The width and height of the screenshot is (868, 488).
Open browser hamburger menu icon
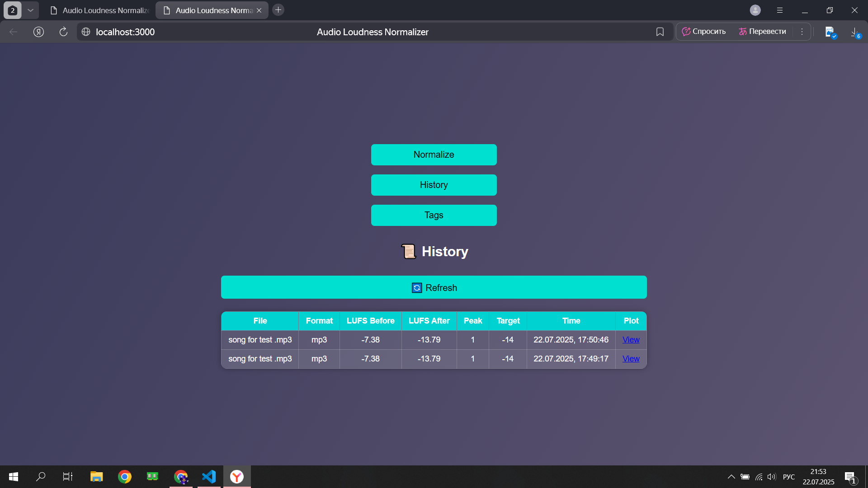(780, 10)
